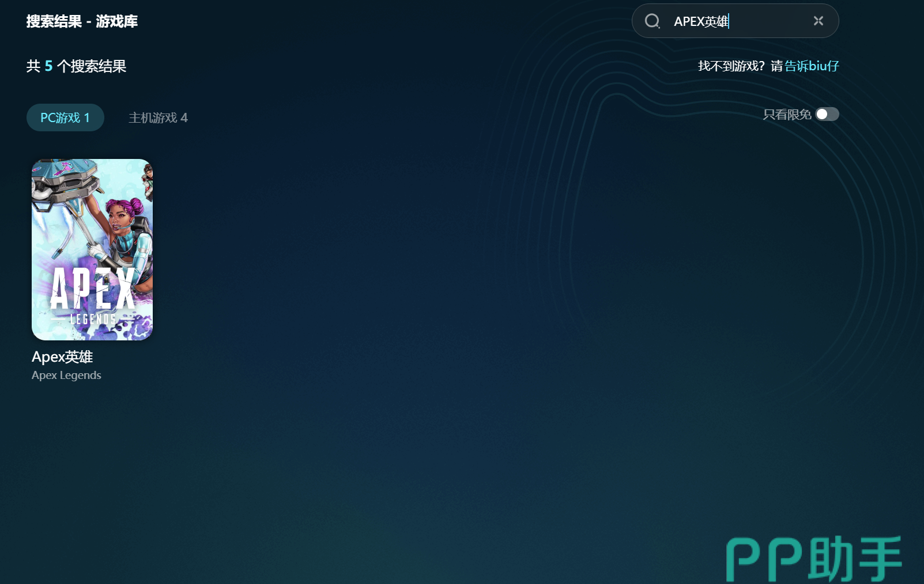Click the 搜索结果 - 游戏库 page heading

tap(82, 21)
